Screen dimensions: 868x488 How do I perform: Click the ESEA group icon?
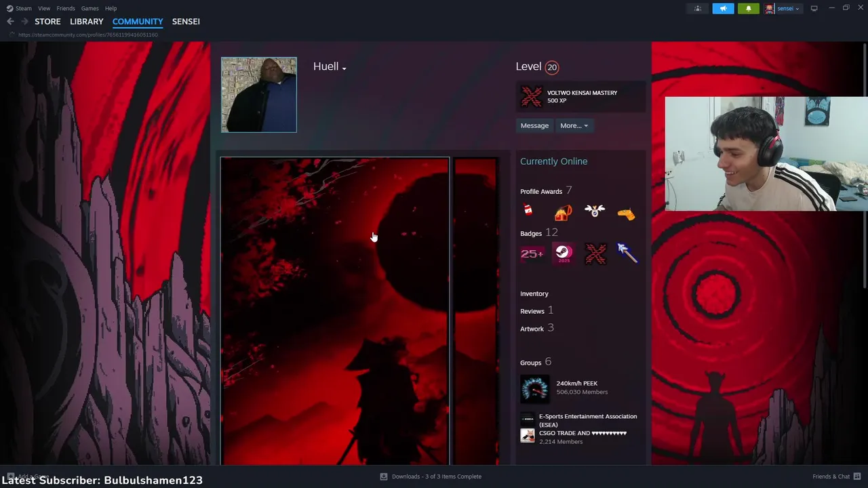click(528, 419)
